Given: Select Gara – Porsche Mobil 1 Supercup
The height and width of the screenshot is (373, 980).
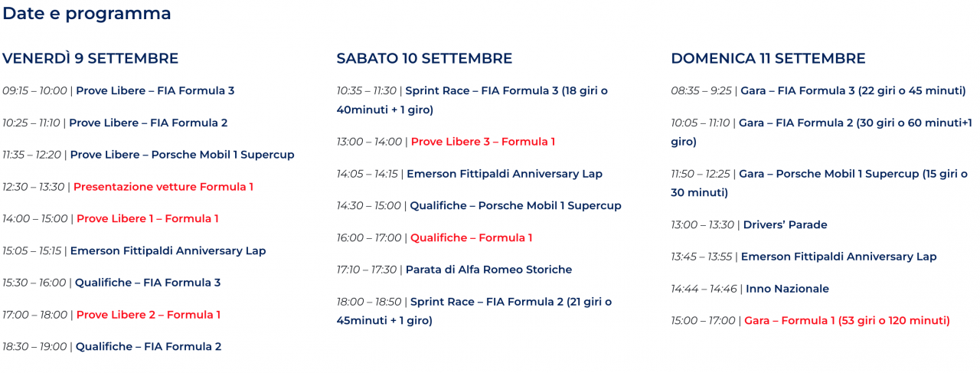Looking at the screenshot, I should [819, 184].
